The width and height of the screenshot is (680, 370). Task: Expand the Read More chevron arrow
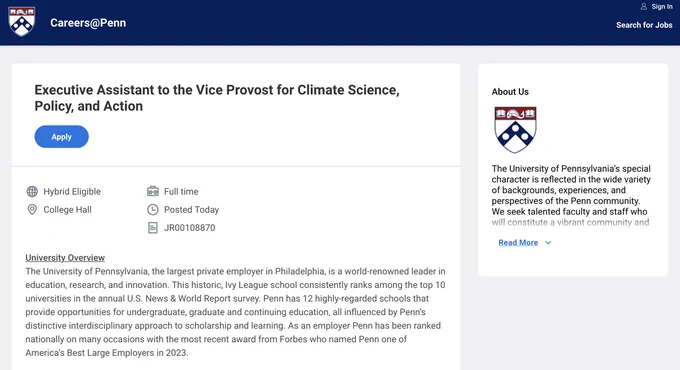548,242
